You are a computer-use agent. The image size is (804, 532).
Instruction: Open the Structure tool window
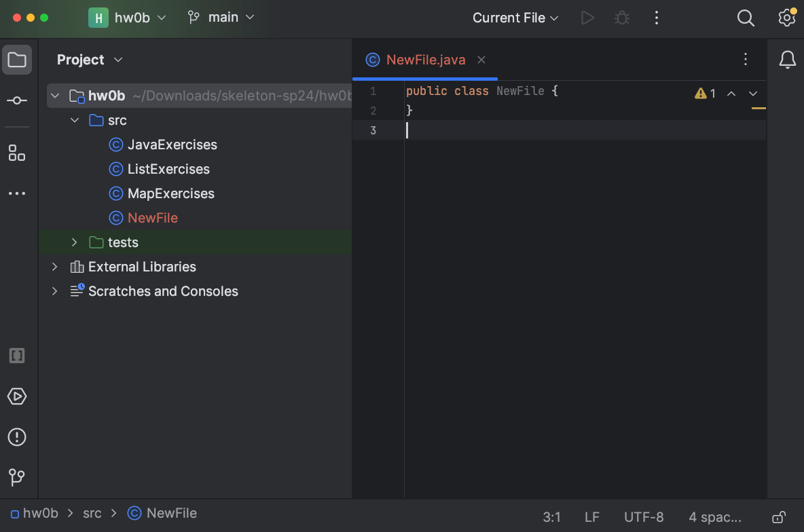click(17, 153)
